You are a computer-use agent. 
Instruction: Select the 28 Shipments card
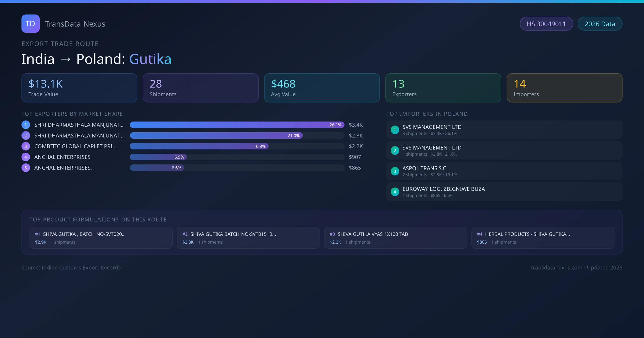tap(200, 88)
